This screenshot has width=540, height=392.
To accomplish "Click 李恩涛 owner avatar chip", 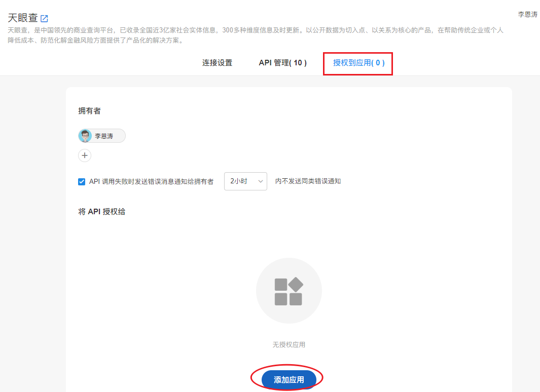I will [x=102, y=136].
